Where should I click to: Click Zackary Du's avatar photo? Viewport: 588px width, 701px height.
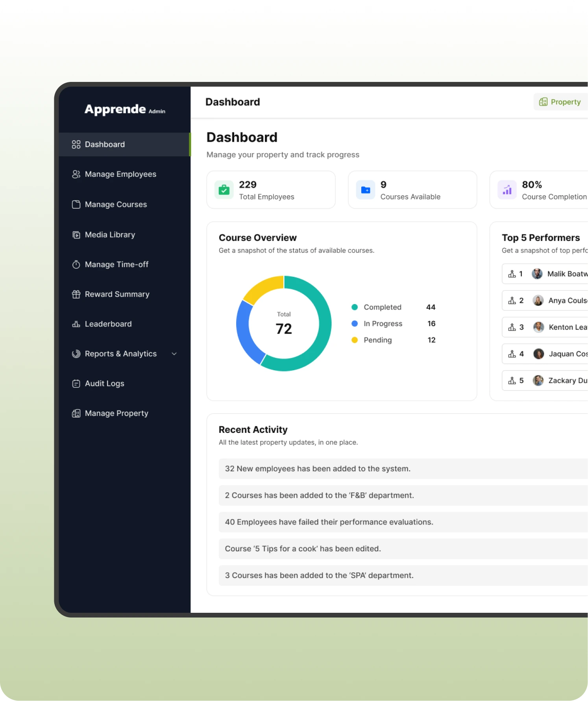click(x=538, y=380)
